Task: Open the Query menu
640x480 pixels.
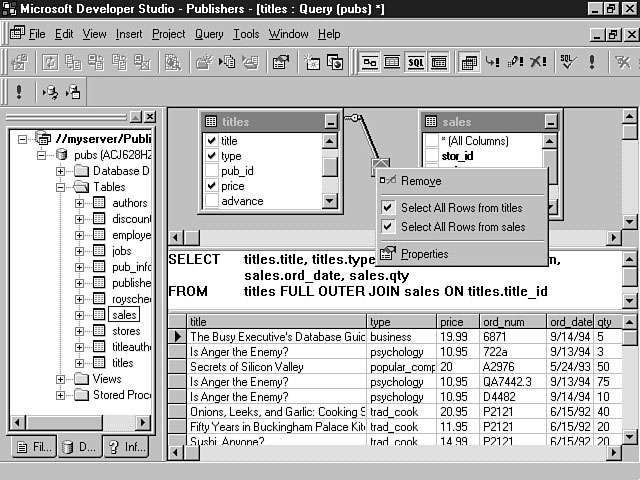Action: pyautogui.click(x=209, y=34)
